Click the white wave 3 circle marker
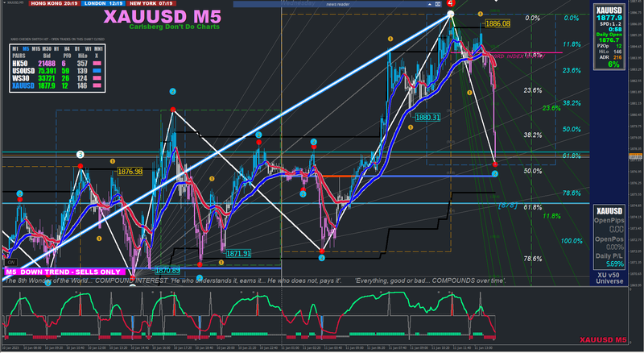The width and height of the screenshot is (644, 353). [x=80, y=155]
